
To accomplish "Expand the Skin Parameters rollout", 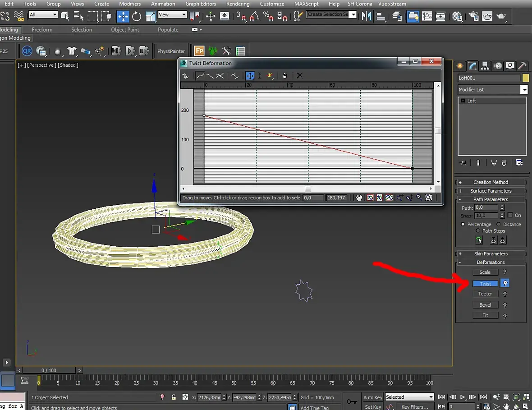I will tap(491, 254).
